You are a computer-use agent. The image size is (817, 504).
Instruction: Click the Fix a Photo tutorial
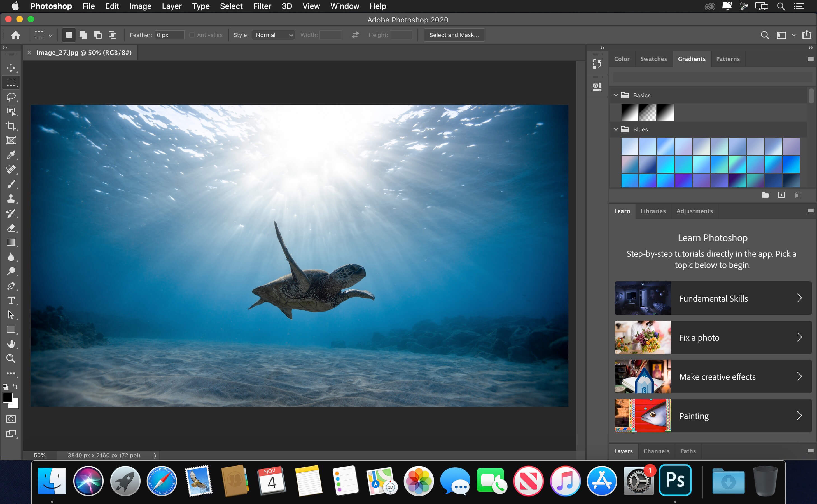(x=711, y=337)
